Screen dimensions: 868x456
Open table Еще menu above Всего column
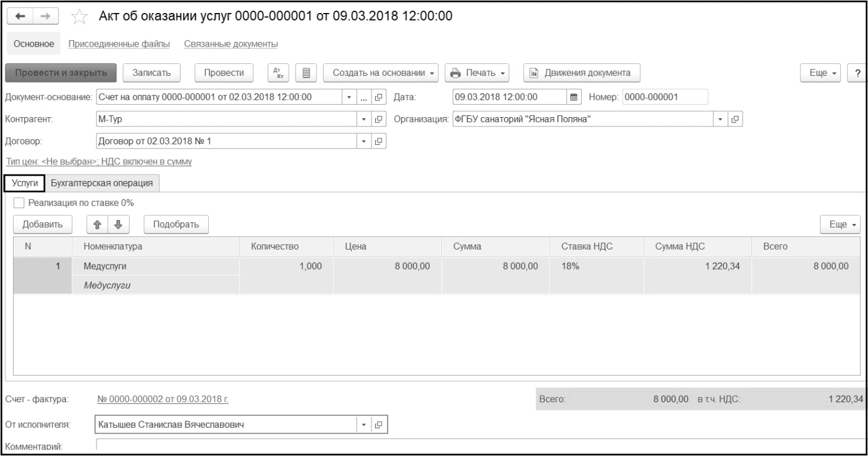point(841,224)
